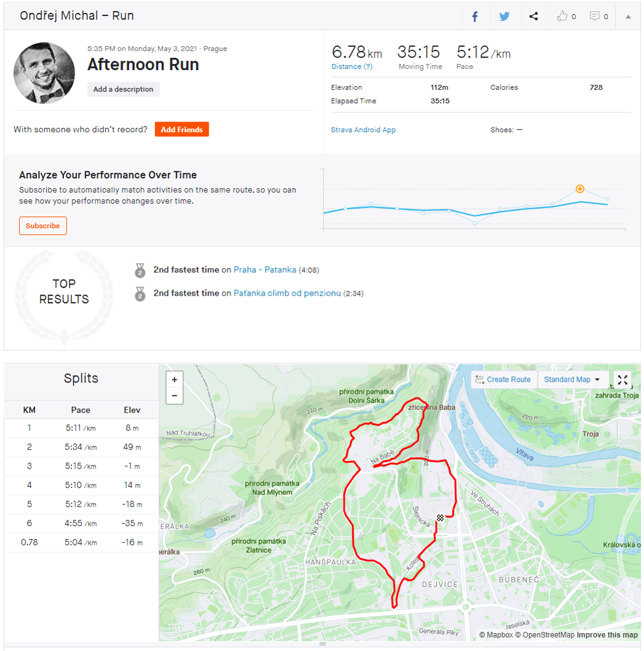Screen dimensions: 644x651
Task: Share activity on Twitter
Action: (504, 17)
